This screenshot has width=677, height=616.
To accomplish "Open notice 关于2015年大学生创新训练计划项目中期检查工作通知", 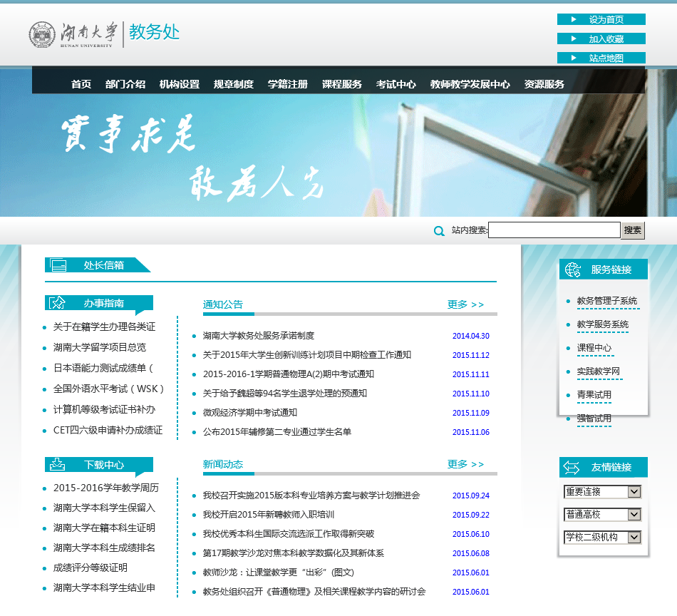I will pyautogui.click(x=307, y=355).
